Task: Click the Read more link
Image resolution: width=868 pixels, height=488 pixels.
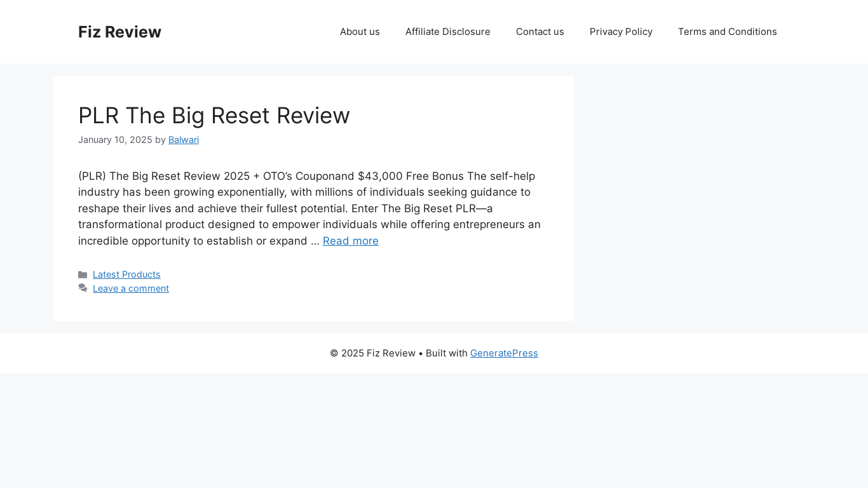Action: [x=351, y=241]
